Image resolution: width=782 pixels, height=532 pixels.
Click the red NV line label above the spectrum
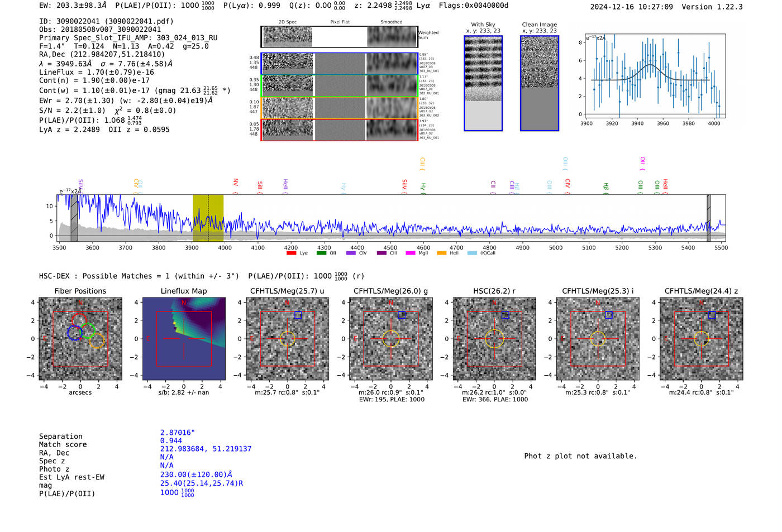tap(235, 184)
